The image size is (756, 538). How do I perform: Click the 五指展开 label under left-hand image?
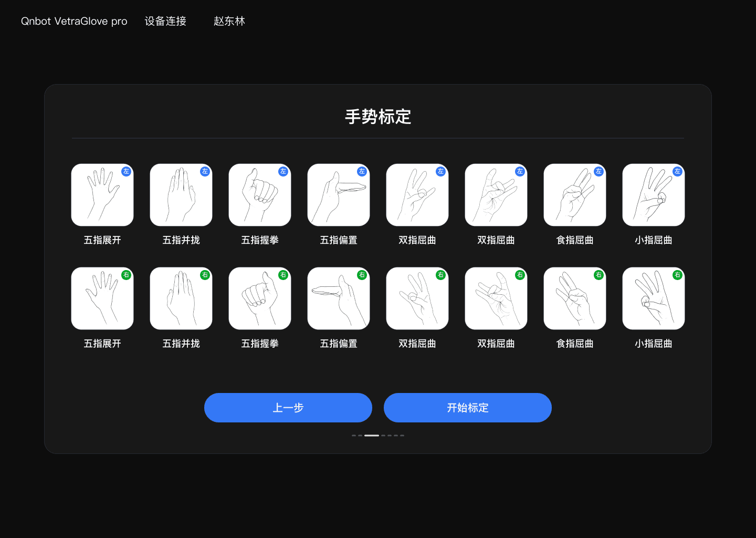click(x=102, y=240)
